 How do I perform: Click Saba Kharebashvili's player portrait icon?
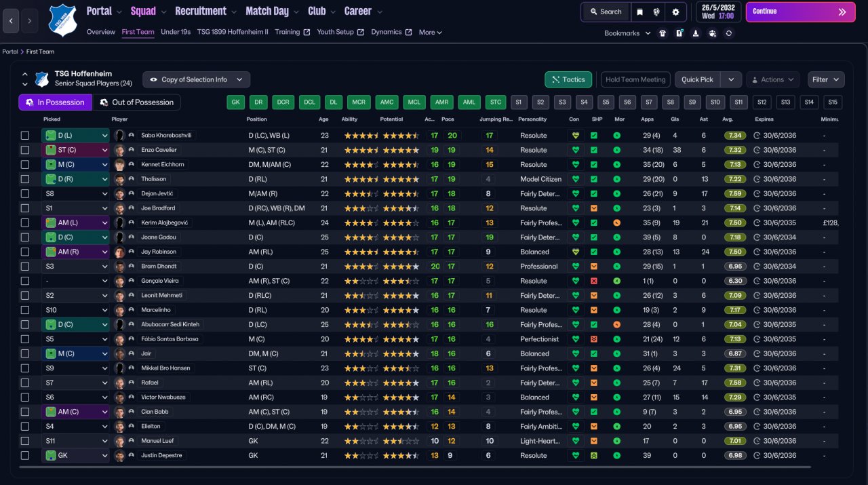point(120,136)
